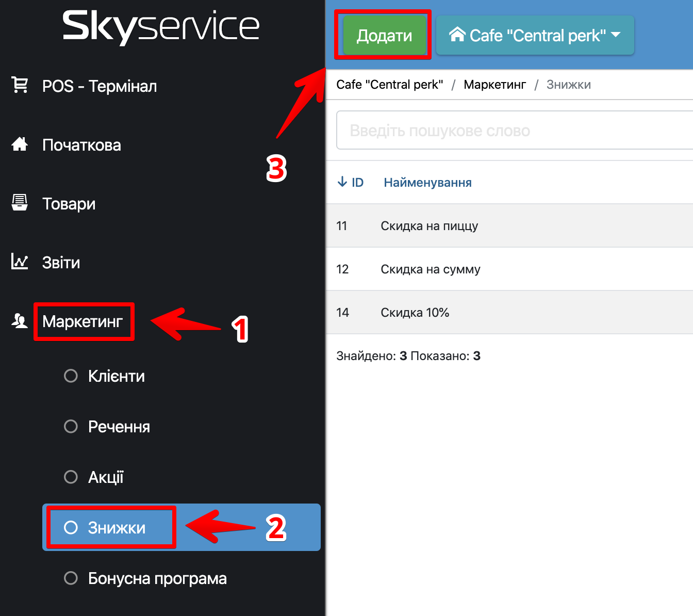
Task: Open the Cafe "Central perk" dropdown
Action: 535,35
